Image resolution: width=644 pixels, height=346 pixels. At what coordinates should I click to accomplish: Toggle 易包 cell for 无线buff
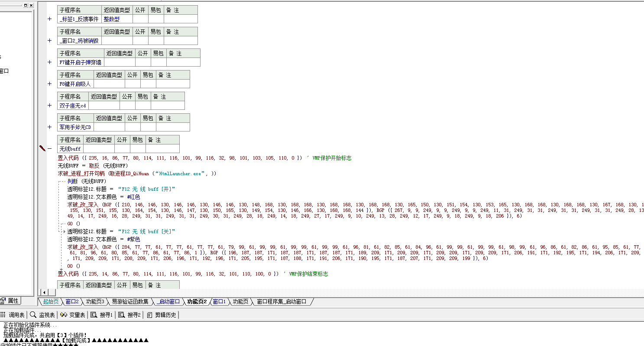click(x=138, y=149)
